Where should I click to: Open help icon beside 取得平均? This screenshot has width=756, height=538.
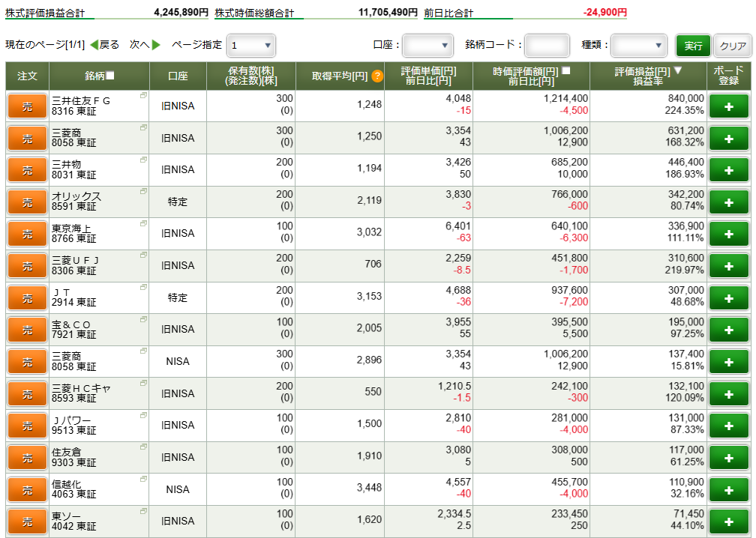(x=377, y=76)
